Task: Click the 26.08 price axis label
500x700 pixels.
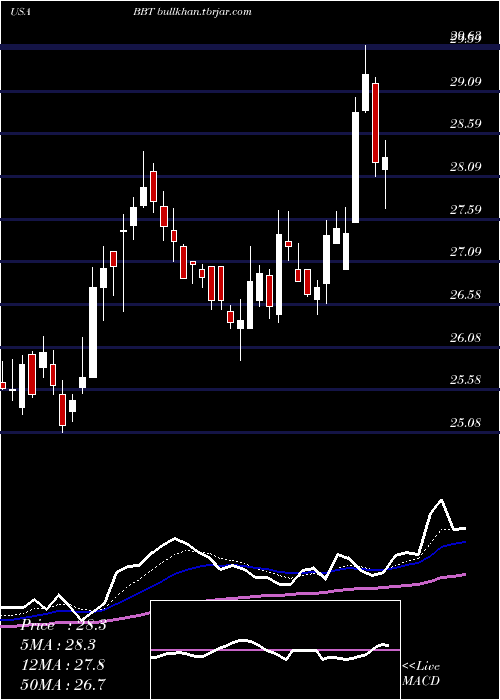Action: [x=465, y=338]
